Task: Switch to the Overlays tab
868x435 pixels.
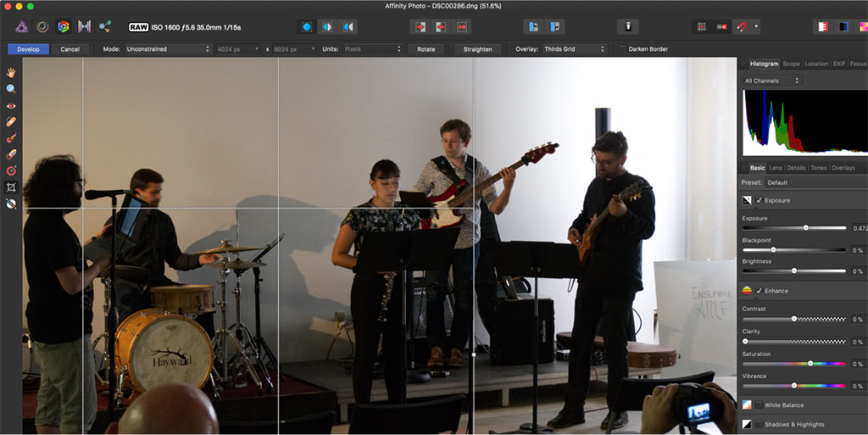Action: (843, 168)
